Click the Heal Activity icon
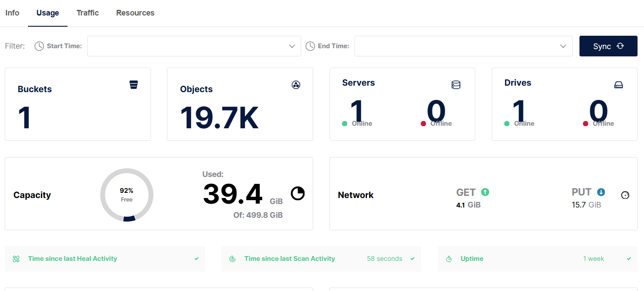Screen dimensions: 644x291 [x=16, y=259]
